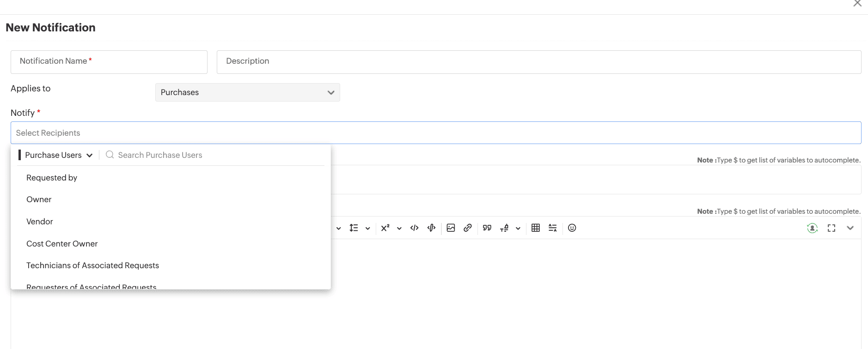This screenshot has height=349, width=868.
Task: Click the Notification Name field
Action: point(109,62)
